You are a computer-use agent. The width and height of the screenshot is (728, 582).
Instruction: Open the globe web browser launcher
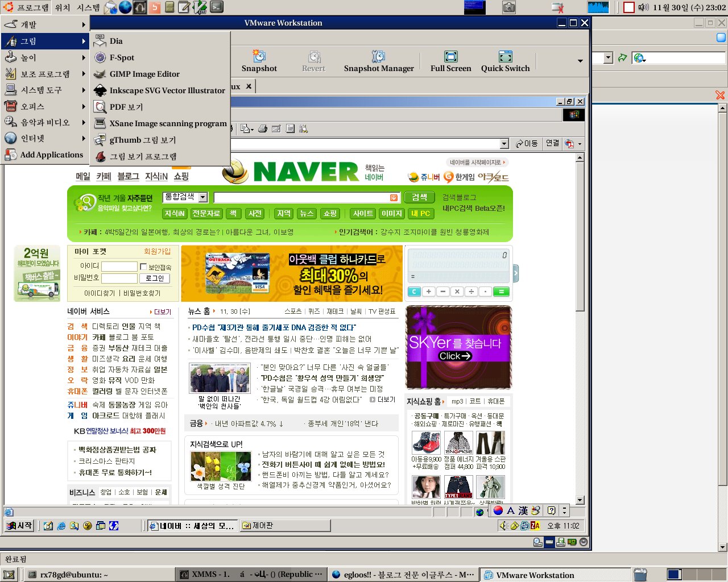pyautogui.click(x=125, y=7)
